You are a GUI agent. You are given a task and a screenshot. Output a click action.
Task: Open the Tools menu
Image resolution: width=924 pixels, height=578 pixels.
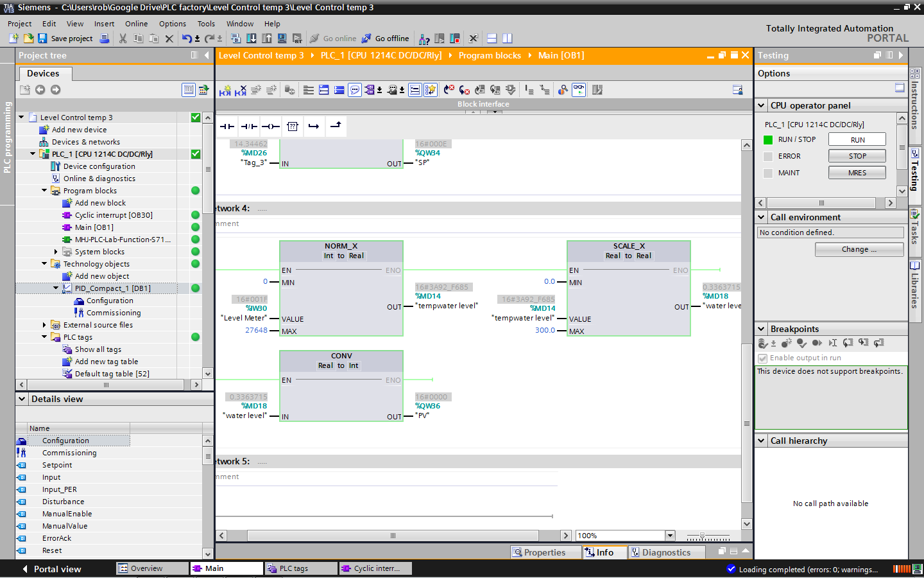coord(206,24)
